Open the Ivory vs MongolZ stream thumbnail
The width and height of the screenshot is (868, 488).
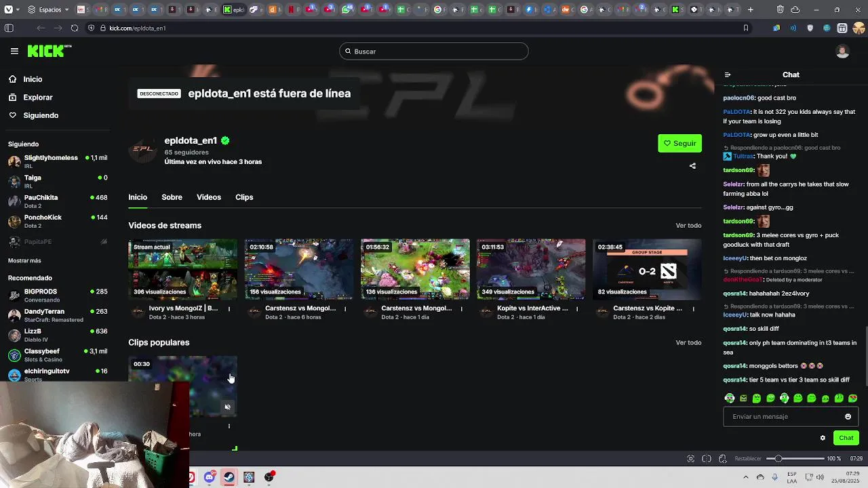[x=182, y=269]
